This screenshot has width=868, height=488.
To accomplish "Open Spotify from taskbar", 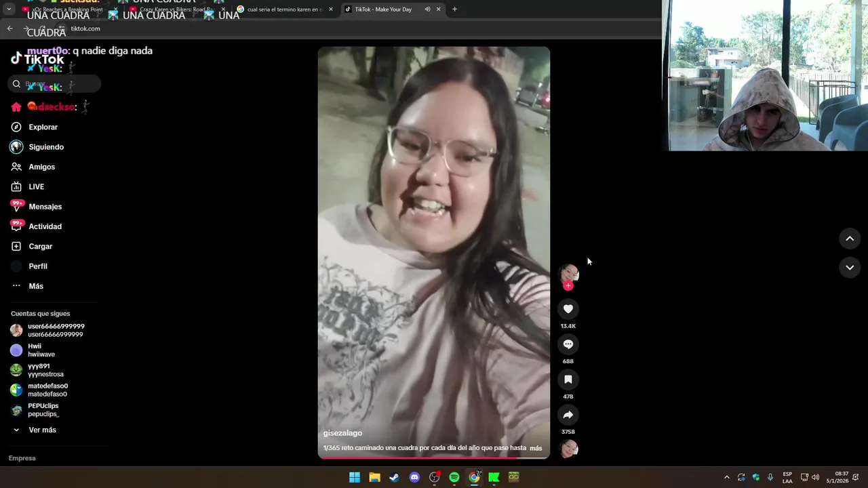I will tap(454, 477).
